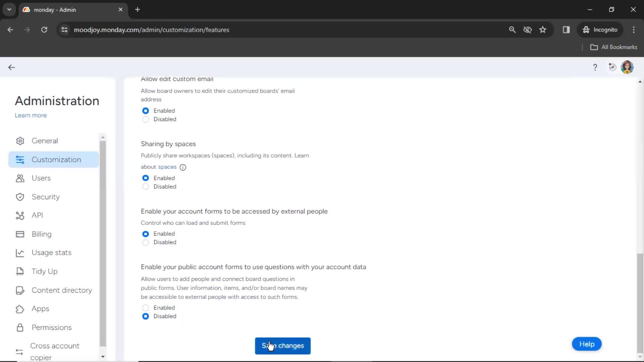
Task: Click the Content directory menu item
Action: (62, 290)
